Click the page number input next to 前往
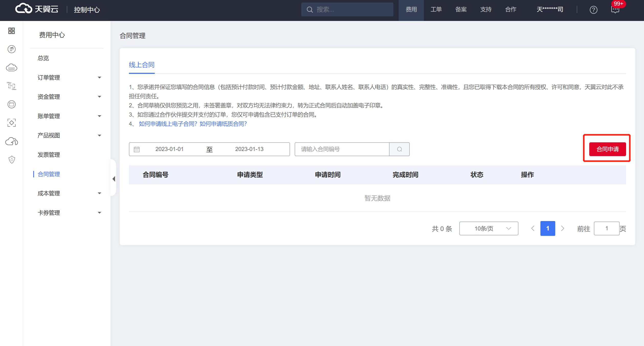 (607, 228)
